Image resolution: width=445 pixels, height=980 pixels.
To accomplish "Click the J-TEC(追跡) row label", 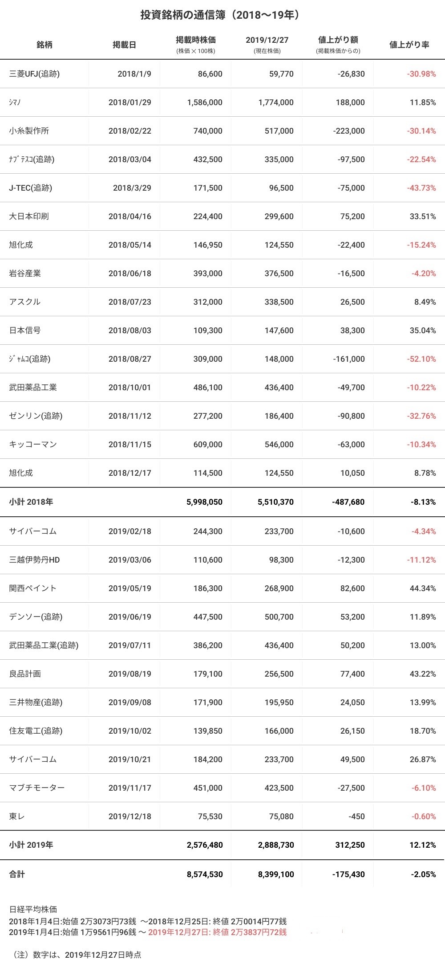I will click(x=30, y=188).
